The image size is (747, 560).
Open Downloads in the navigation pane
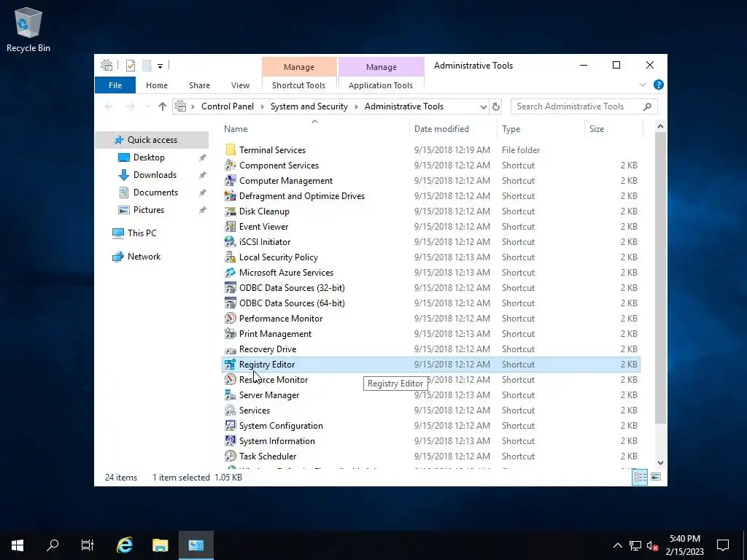(155, 175)
